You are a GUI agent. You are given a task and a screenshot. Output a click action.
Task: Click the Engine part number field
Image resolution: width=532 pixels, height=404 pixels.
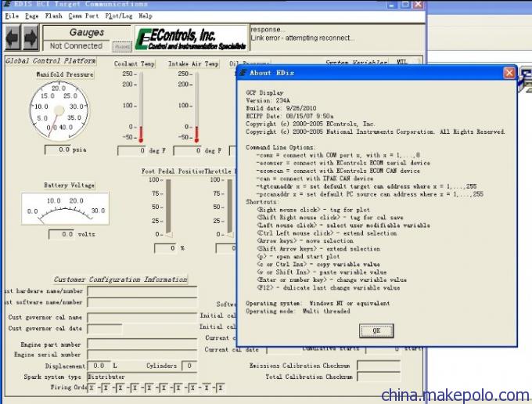pyautogui.click(x=142, y=344)
